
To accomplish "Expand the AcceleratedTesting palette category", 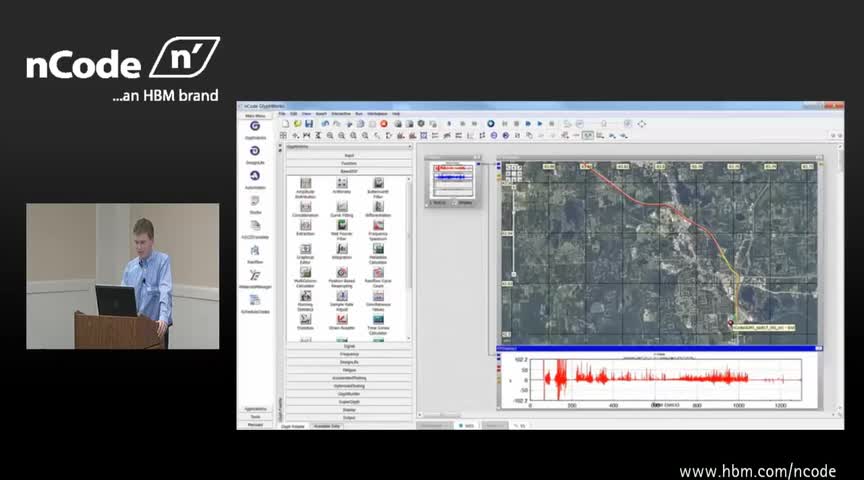I will pyautogui.click(x=349, y=378).
